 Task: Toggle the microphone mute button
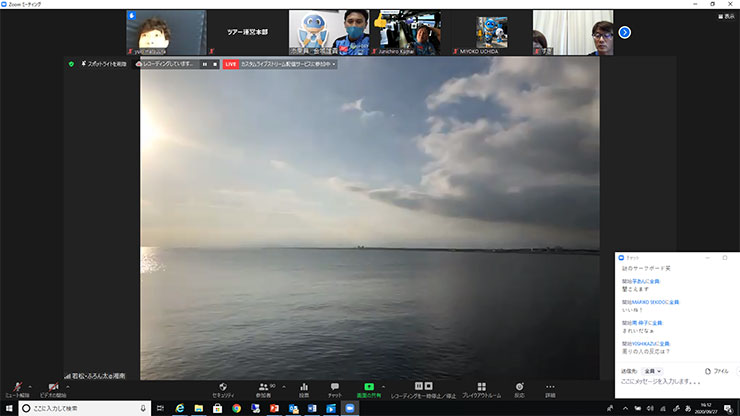point(16,387)
